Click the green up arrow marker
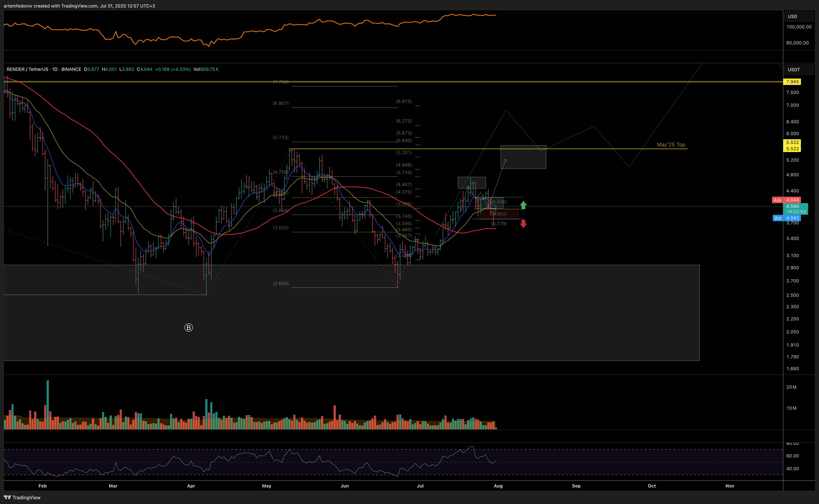Image resolution: width=819 pixels, height=504 pixels. pos(523,205)
